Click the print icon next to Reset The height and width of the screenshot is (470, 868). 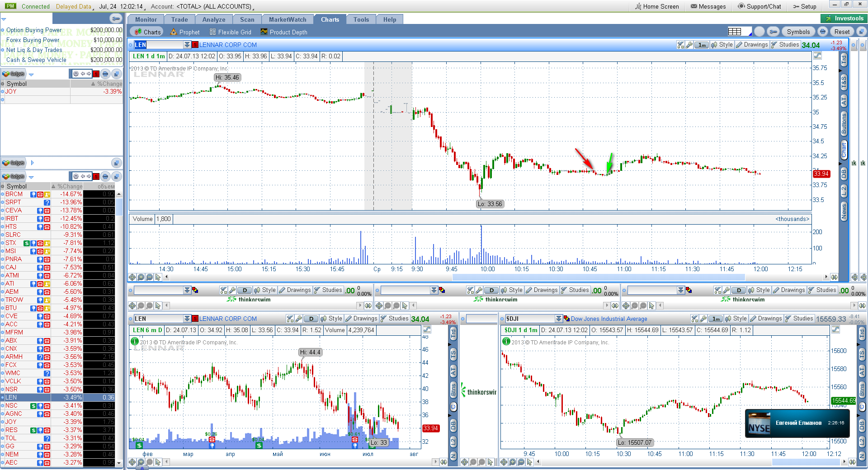[x=823, y=32]
